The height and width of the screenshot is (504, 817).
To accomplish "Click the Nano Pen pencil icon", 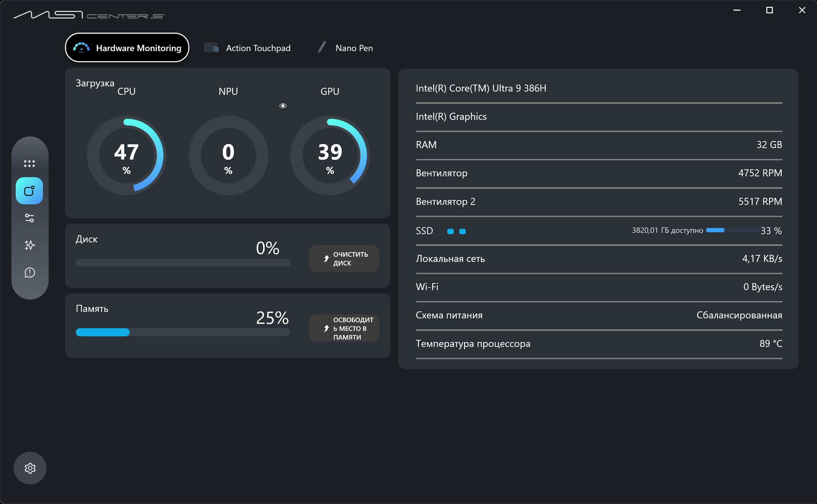I will [322, 48].
